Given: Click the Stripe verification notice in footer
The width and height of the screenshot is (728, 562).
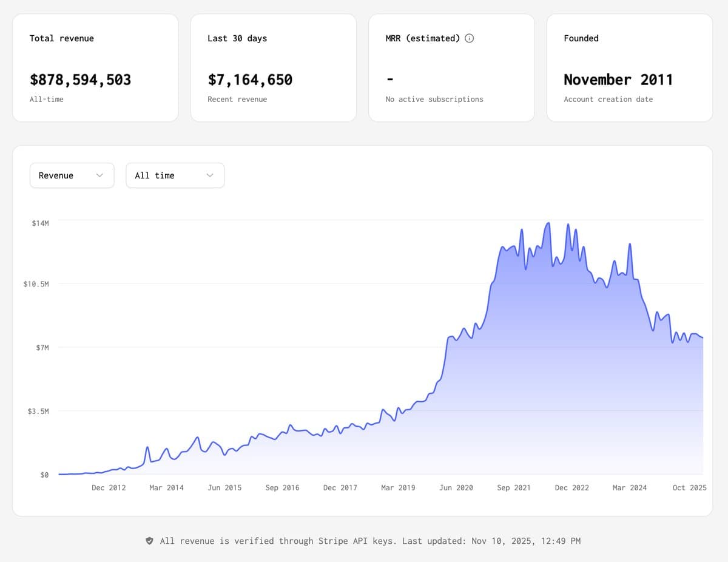Looking at the screenshot, I should coord(370,541).
